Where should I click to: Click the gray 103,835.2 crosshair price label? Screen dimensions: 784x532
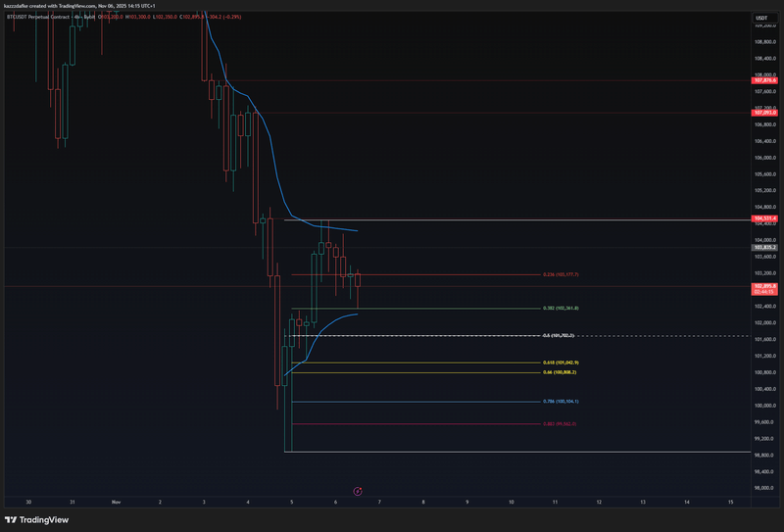[765, 247]
